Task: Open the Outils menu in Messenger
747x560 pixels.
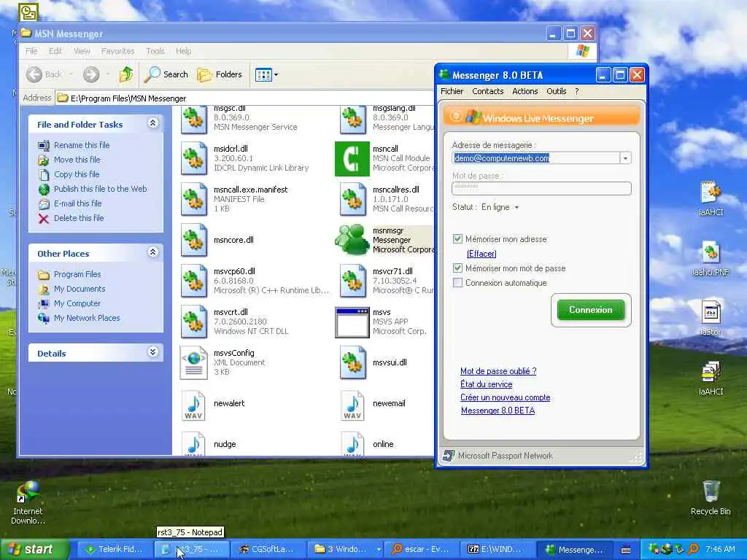Action: 557,91
